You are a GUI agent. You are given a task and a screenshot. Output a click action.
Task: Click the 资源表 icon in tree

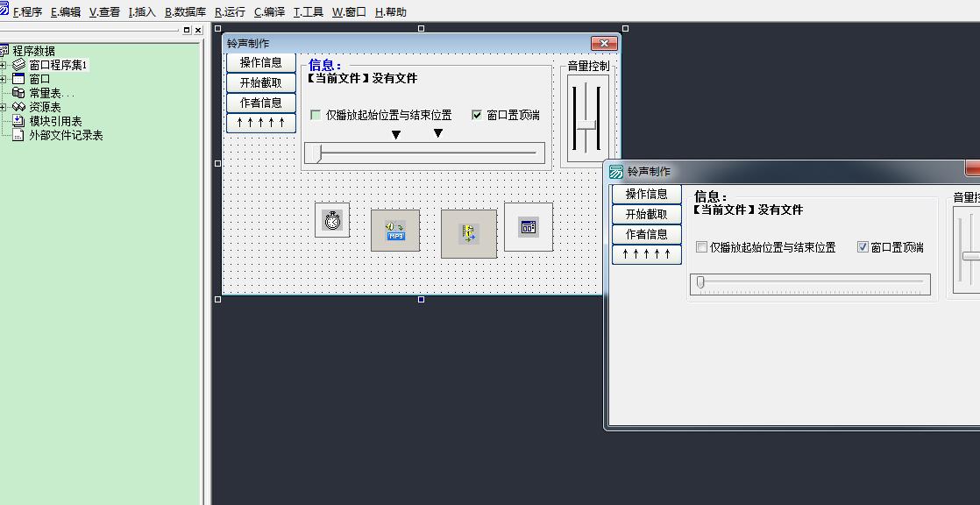(x=18, y=108)
